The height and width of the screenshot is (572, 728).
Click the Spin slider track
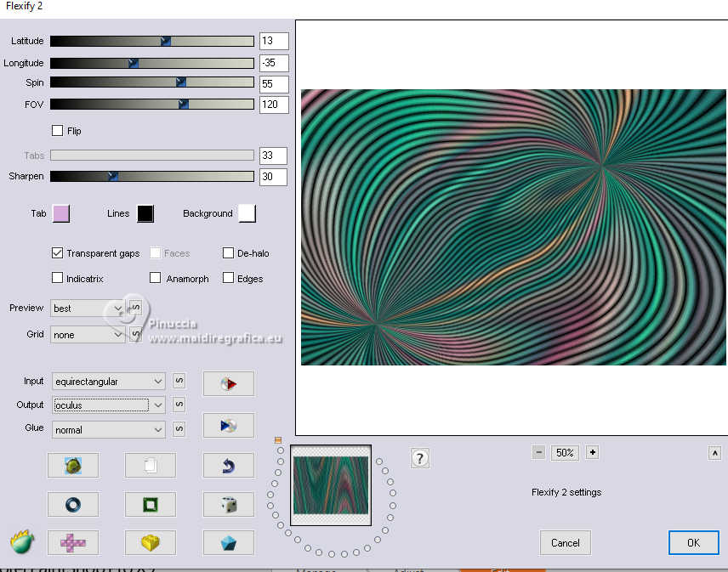152,82
